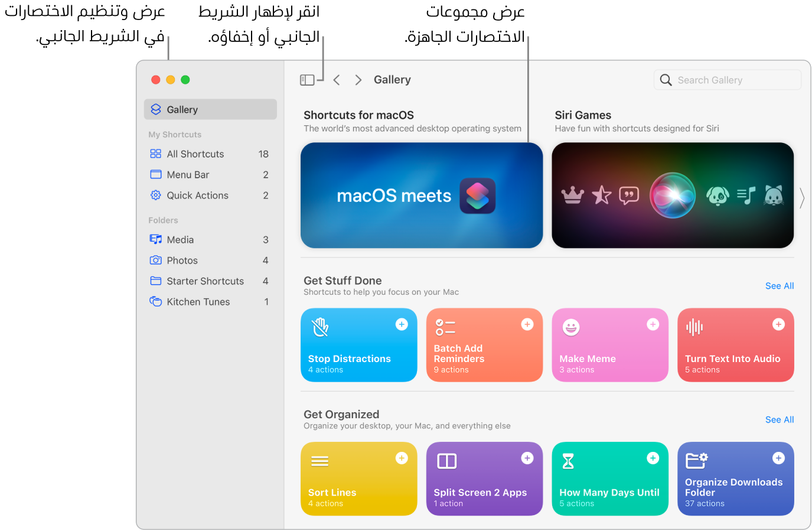Image resolution: width=812 pixels, height=531 pixels.
Task: Click the Folders section label
Action: (163, 220)
